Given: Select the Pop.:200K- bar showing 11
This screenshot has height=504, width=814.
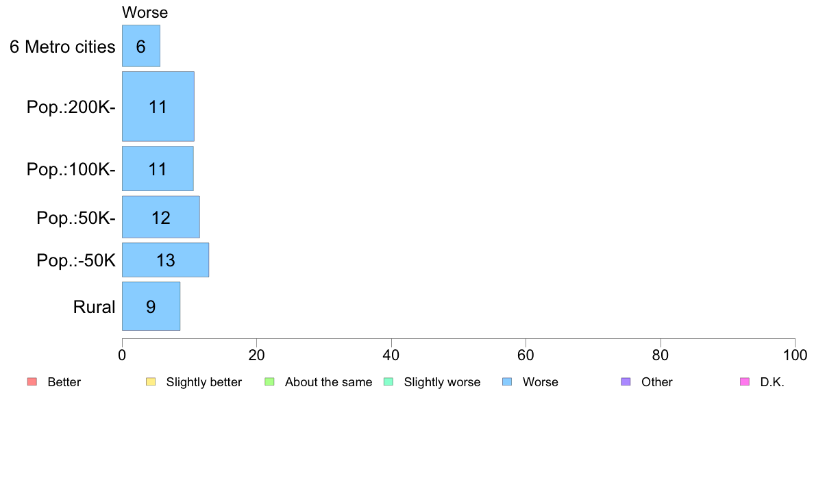Looking at the screenshot, I should coord(158,106).
